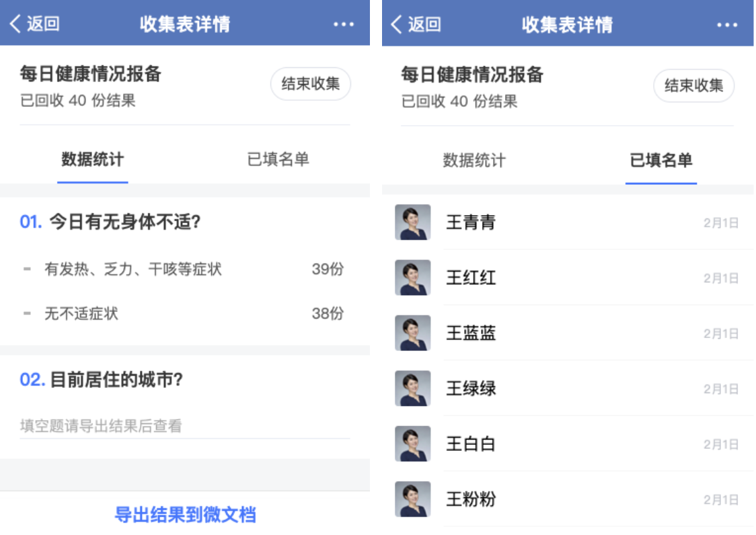Tap 导出结果到微文档 link
756x535 pixels.
[185, 515]
